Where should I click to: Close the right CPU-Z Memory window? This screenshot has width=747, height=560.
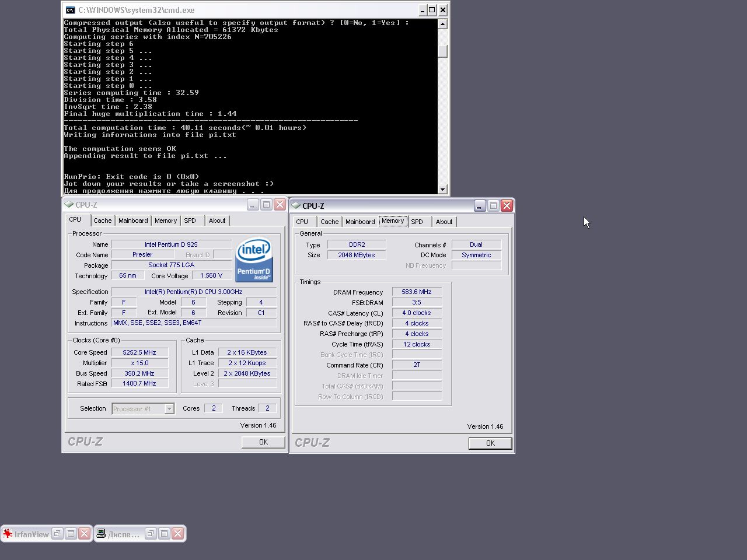tap(507, 206)
